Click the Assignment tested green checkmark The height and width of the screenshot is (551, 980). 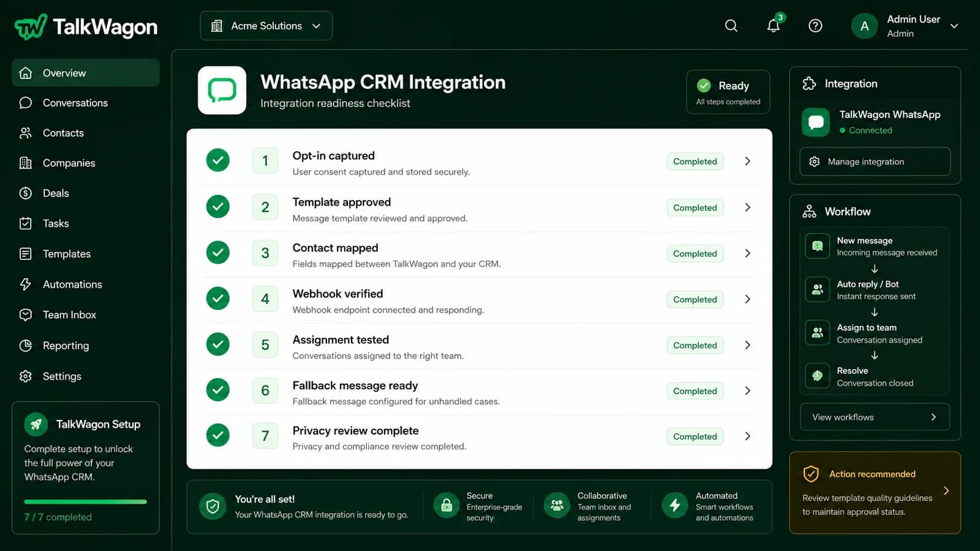pyautogui.click(x=217, y=344)
